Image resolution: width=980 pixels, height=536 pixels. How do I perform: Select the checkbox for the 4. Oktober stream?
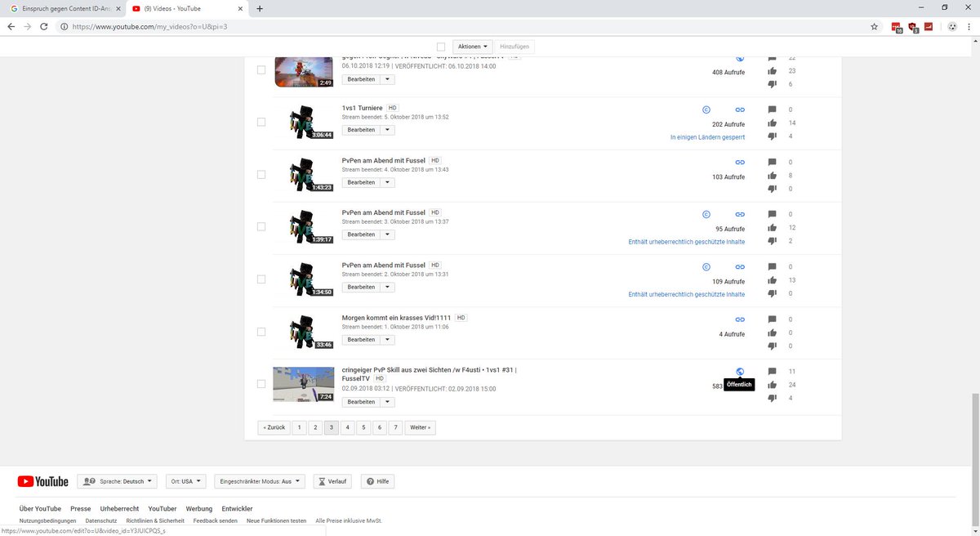261,174
